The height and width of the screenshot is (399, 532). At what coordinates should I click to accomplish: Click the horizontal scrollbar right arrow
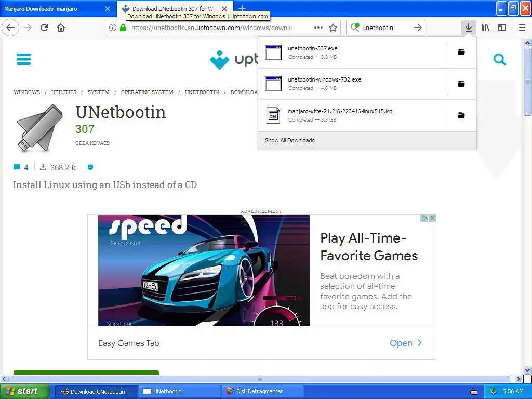(518, 379)
